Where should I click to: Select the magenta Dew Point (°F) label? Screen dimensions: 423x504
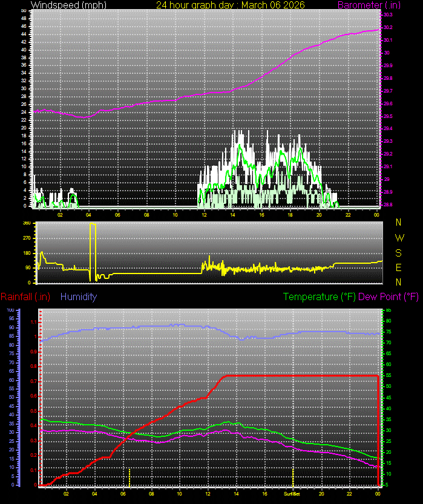pos(389,297)
